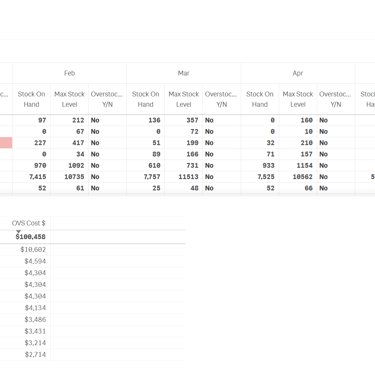Select the $2,714 cost value
Viewport: 375px width, 375px height.
point(35,354)
